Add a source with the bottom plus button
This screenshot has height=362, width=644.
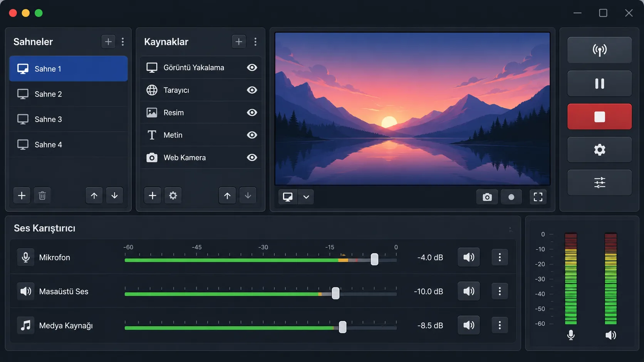tap(153, 195)
